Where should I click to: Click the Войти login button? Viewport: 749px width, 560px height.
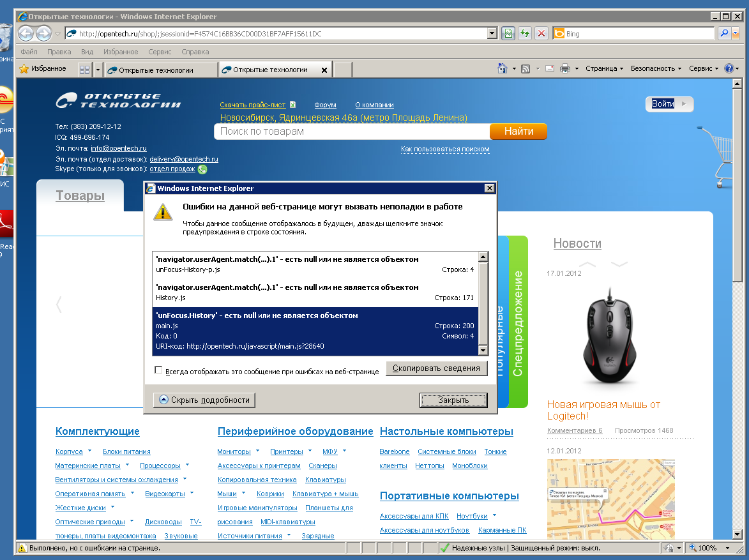click(669, 103)
